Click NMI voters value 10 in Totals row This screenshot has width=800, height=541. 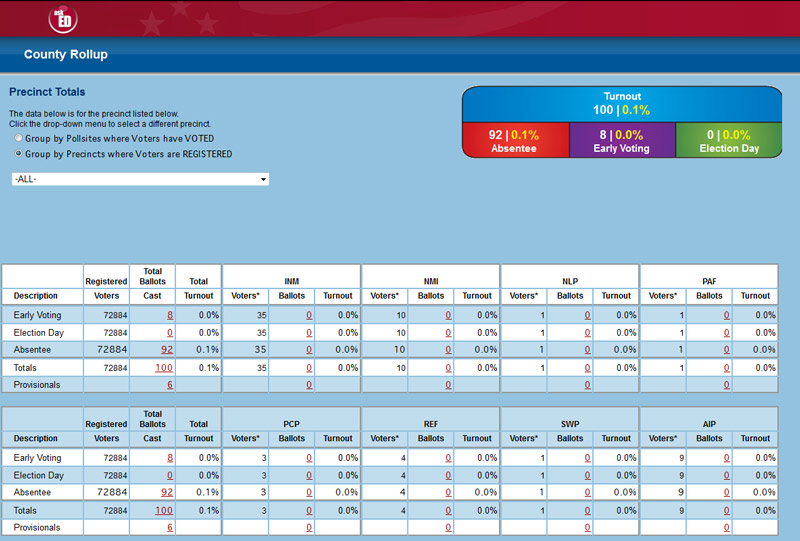[x=401, y=367]
